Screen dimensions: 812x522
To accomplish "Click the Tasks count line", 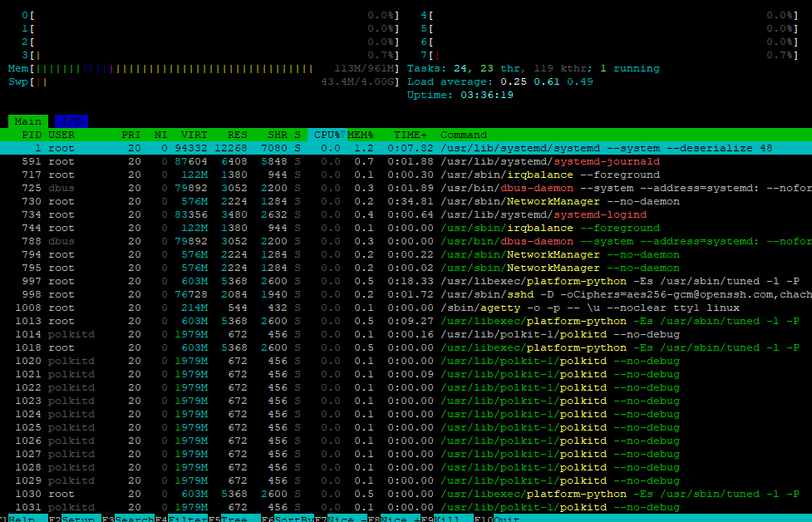I will [x=534, y=68].
